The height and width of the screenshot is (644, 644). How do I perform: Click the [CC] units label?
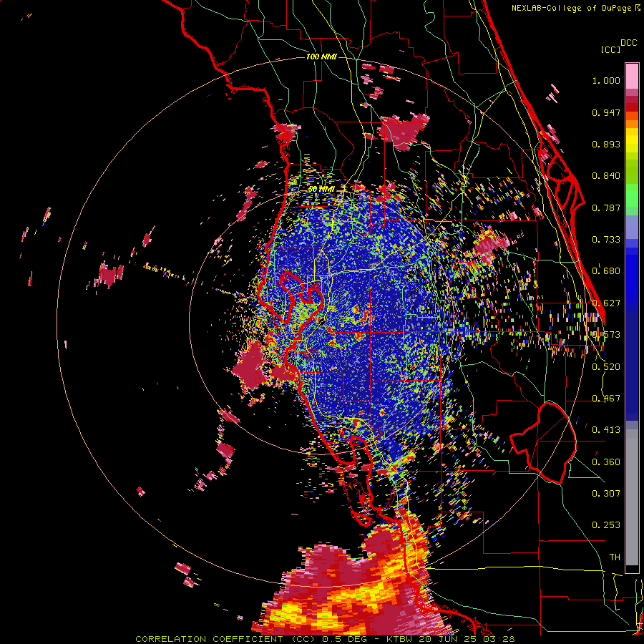[x=610, y=49]
